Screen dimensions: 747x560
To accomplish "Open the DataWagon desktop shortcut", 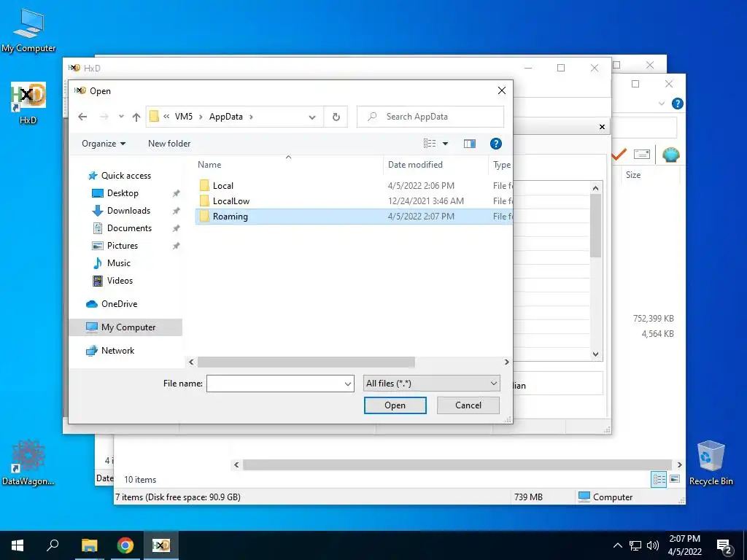I will [x=28, y=463].
